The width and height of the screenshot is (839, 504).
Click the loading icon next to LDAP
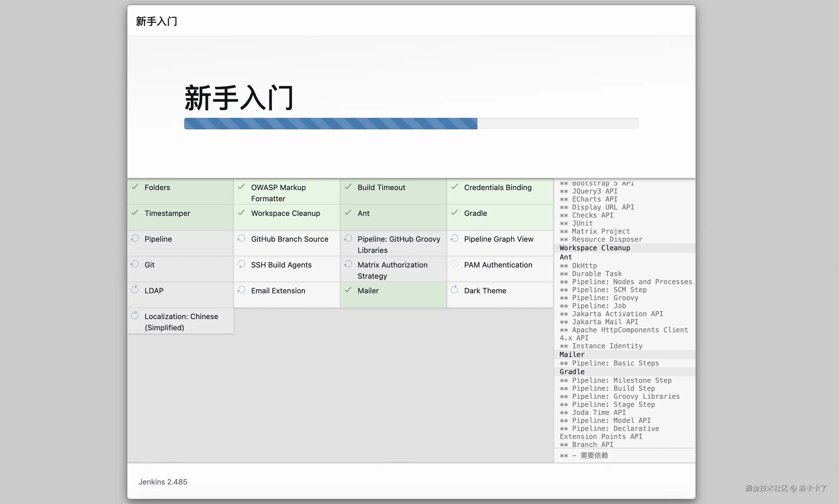(135, 290)
